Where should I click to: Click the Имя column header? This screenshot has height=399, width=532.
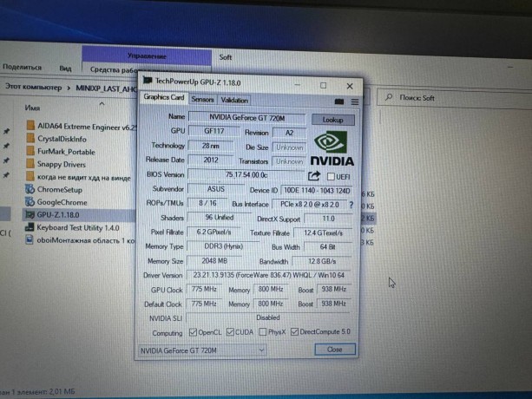coord(32,108)
